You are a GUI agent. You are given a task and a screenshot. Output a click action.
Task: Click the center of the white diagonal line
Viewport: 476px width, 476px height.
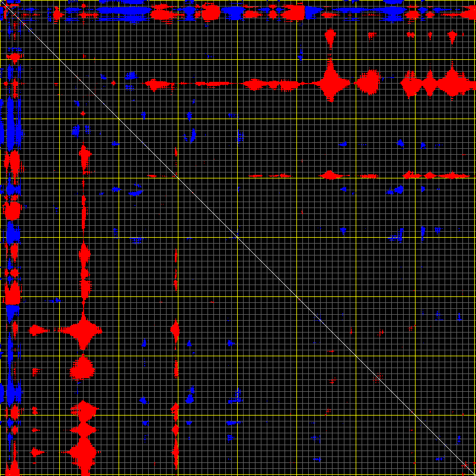(x=238, y=238)
